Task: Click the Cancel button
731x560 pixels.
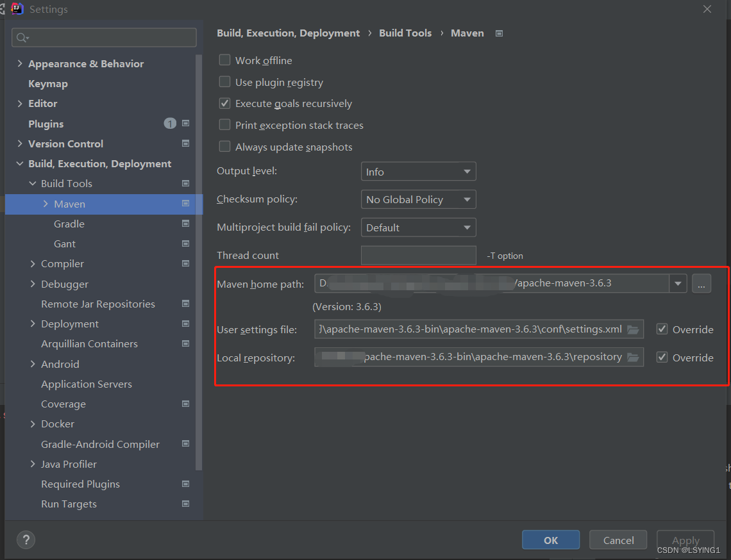Action: point(618,540)
